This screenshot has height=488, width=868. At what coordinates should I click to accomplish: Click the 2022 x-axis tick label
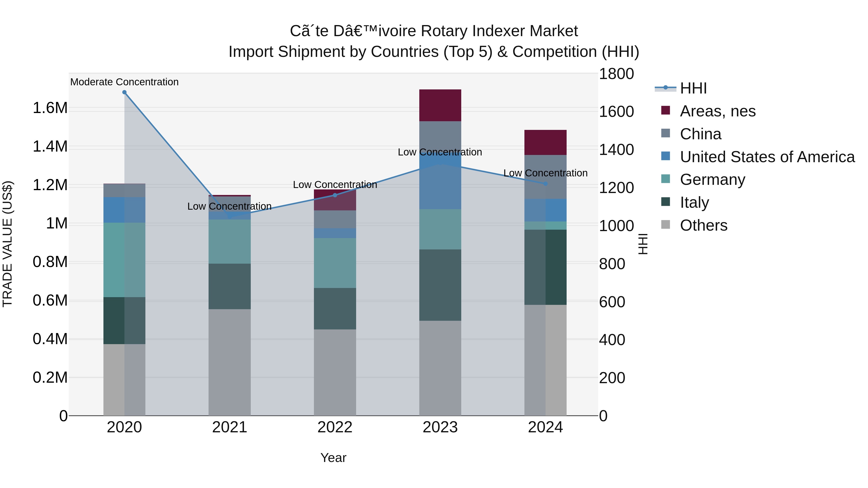[x=335, y=427]
